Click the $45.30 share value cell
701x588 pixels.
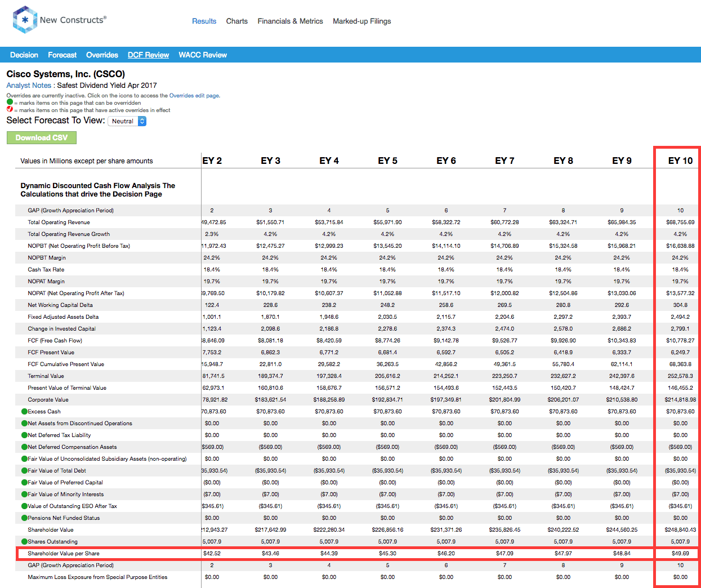387,554
